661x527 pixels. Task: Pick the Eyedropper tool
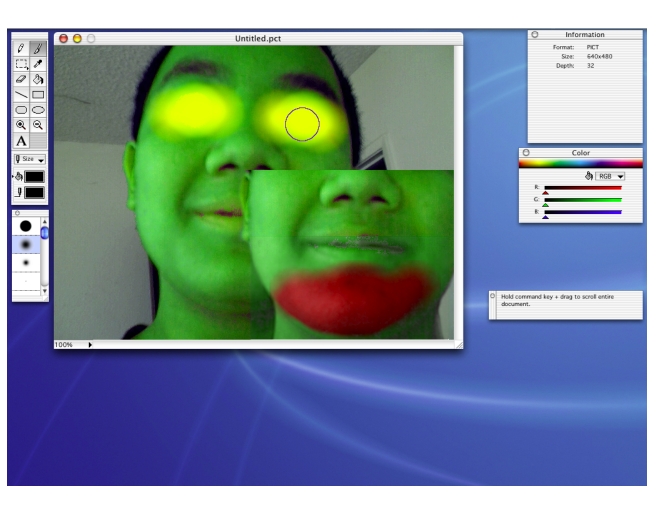click(x=38, y=64)
